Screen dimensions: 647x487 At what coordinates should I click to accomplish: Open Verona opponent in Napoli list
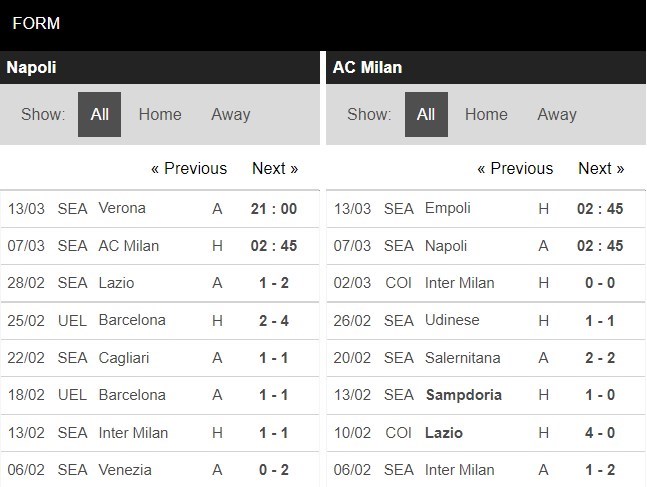[x=122, y=208]
